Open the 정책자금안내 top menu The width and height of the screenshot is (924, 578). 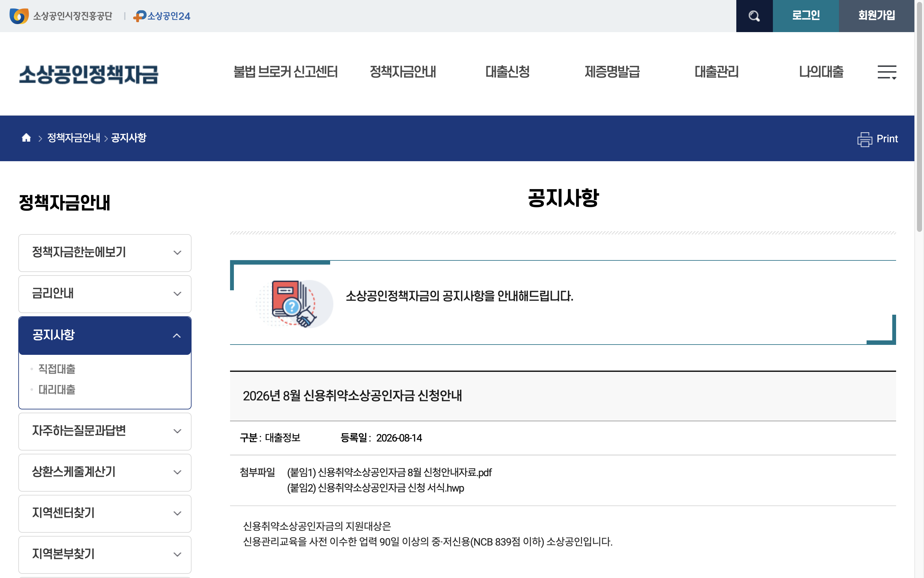point(403,72)
